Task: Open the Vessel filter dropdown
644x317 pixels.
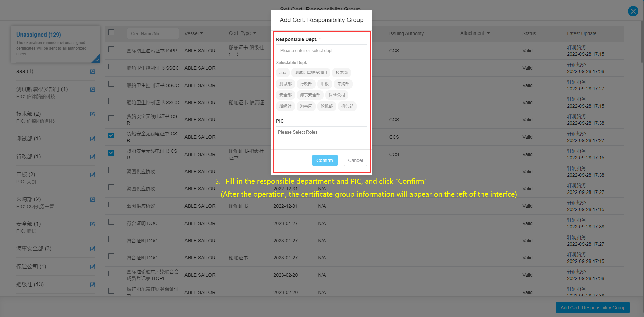Action: click(194, 33)
